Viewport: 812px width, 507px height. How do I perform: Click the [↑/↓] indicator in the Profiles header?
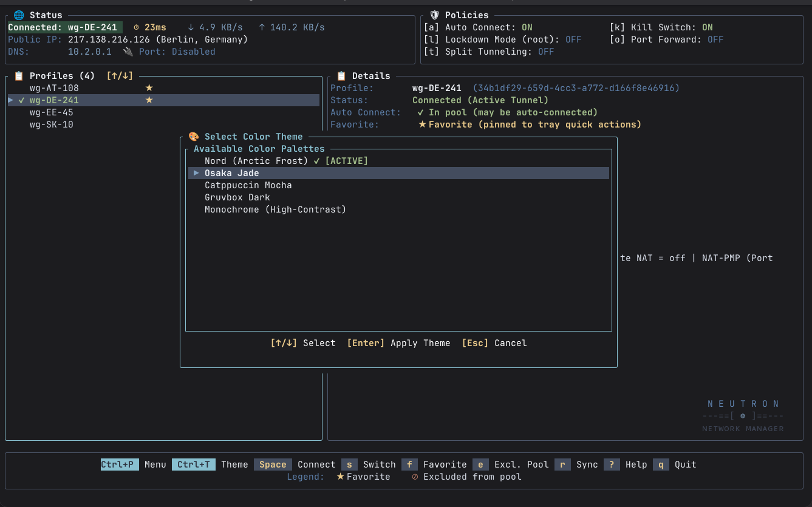click(120, 76)
